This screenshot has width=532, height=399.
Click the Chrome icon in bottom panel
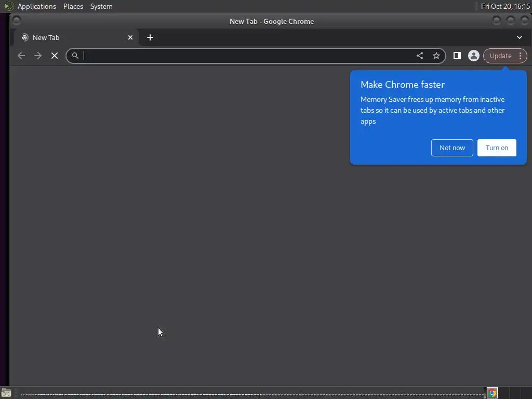[492, 393]
